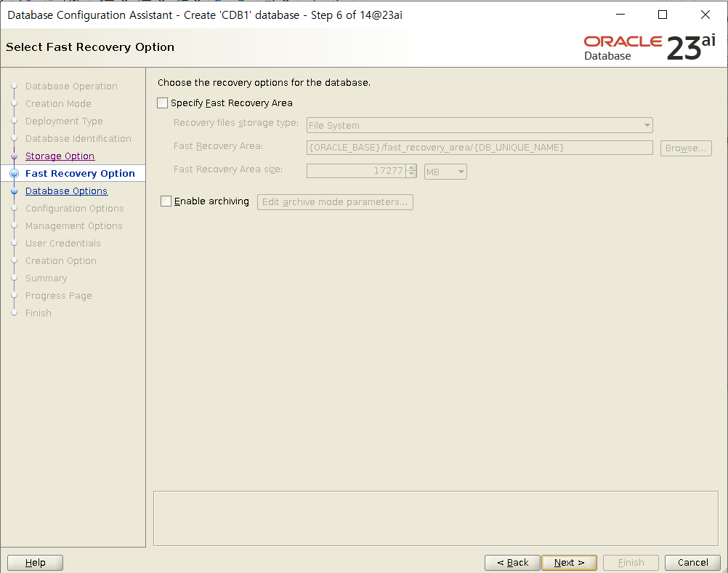Image resolution: width=728 pixels, height=573 pixels.
Task: Click the Storage Option step bullet icon
Action: tap(14, 156)
